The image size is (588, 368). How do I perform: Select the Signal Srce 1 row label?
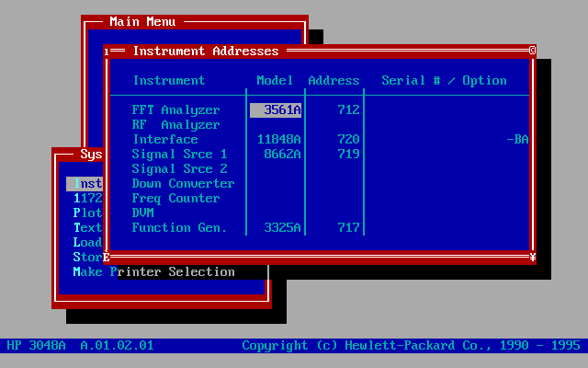[180, 154]
